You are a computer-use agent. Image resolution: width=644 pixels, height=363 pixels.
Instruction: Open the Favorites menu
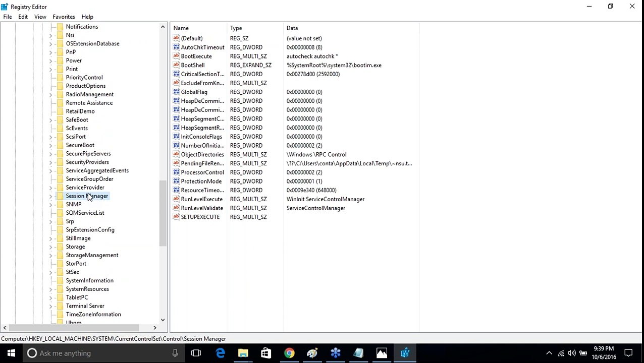click(x=64, y=17)
